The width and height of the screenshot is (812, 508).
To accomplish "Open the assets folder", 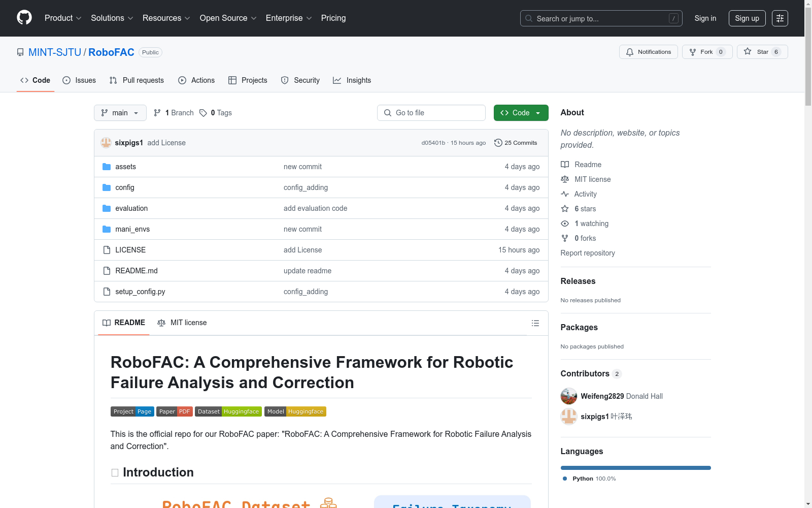I will (x=125, y=167).
